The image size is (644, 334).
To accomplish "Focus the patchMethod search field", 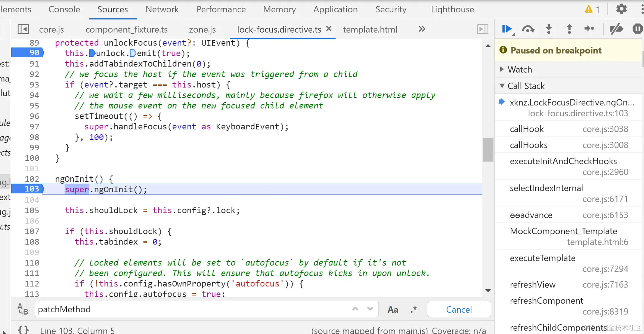I will (x=191, y=309).
